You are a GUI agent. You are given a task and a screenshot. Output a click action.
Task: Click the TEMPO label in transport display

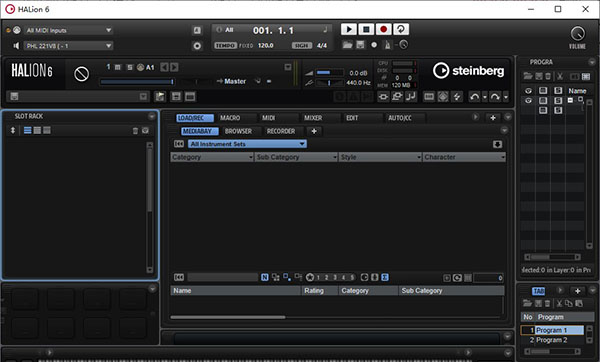click(x=225, y=46)
